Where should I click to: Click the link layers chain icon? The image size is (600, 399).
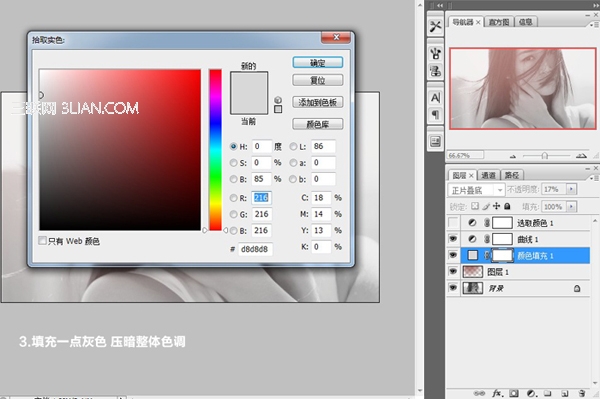pos(479,393)
